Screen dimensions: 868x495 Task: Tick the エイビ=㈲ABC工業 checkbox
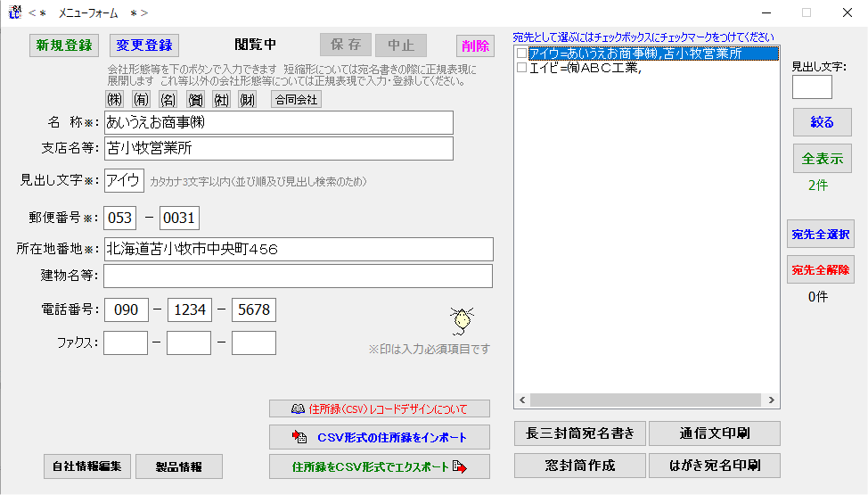pos(522,68)
